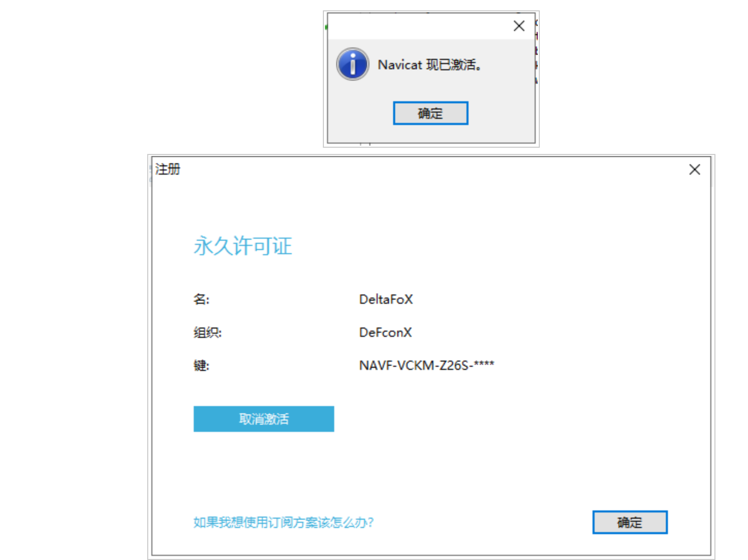Open the 如果我想使用订阅方案该怎么办? link
The image size is (748, 560).
point(283,522)
